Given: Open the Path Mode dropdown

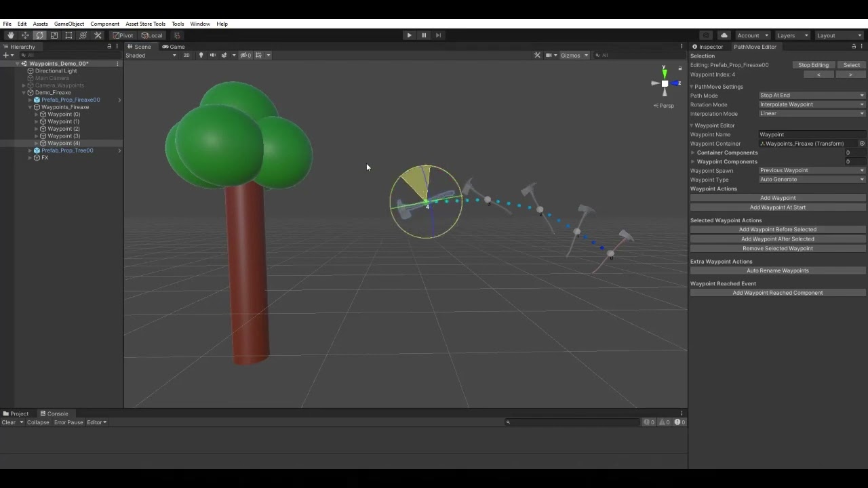Looking at the screenshot, I should [812, 96].
